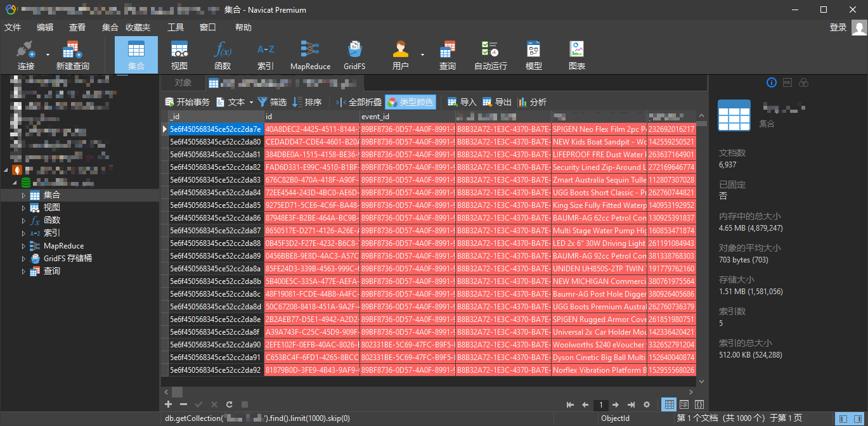Click the delete document minus icon
This screenshot has height=426, width=868.
point(183,404)
